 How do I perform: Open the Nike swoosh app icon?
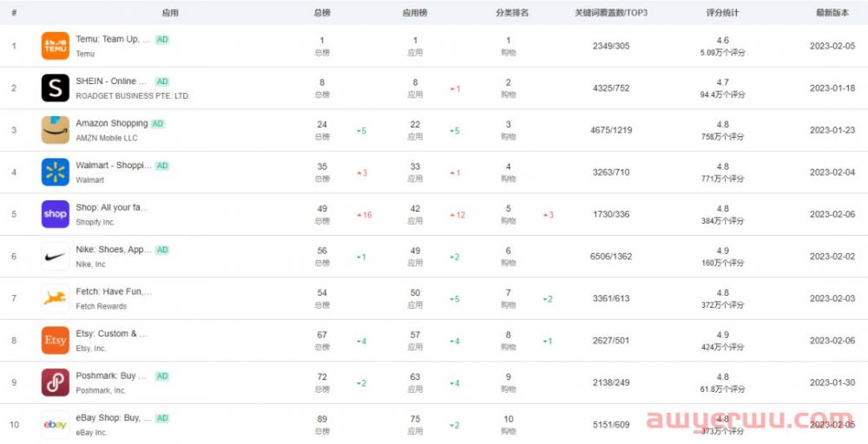(56, 256)
